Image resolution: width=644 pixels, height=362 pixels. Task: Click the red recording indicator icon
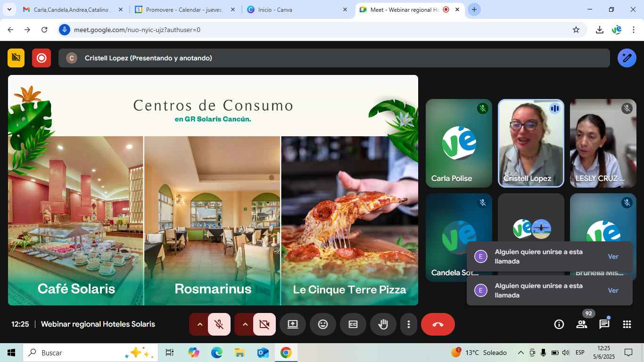pos(41,58)
